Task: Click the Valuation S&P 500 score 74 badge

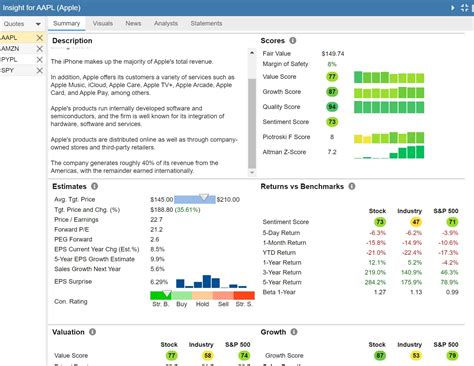Action: point(244,356)
